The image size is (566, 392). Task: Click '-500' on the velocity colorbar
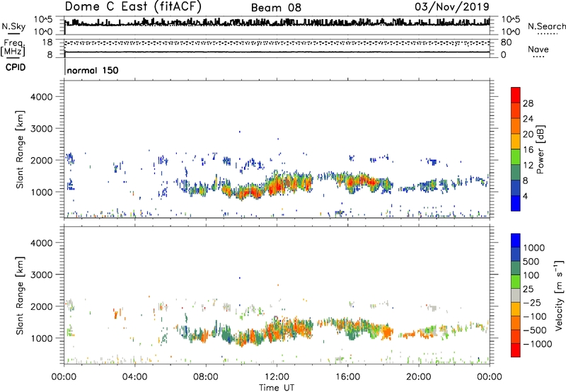(534, 330)
